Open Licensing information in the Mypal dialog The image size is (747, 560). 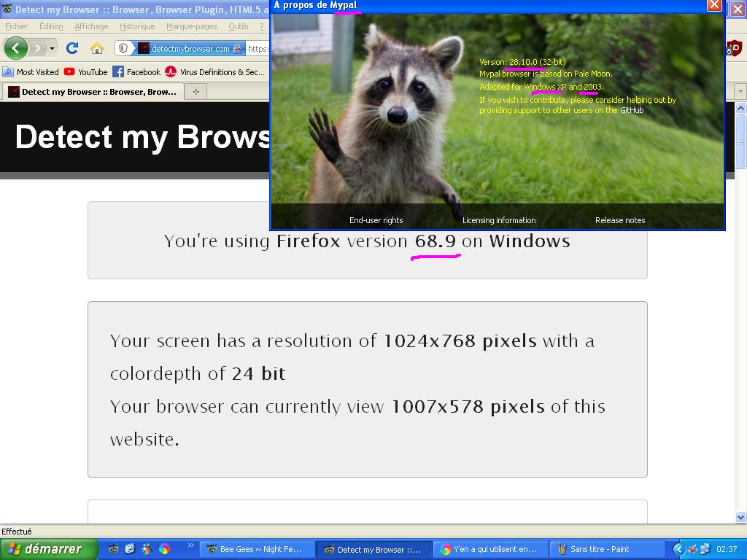pyautogui.click(x=499, y=220)
